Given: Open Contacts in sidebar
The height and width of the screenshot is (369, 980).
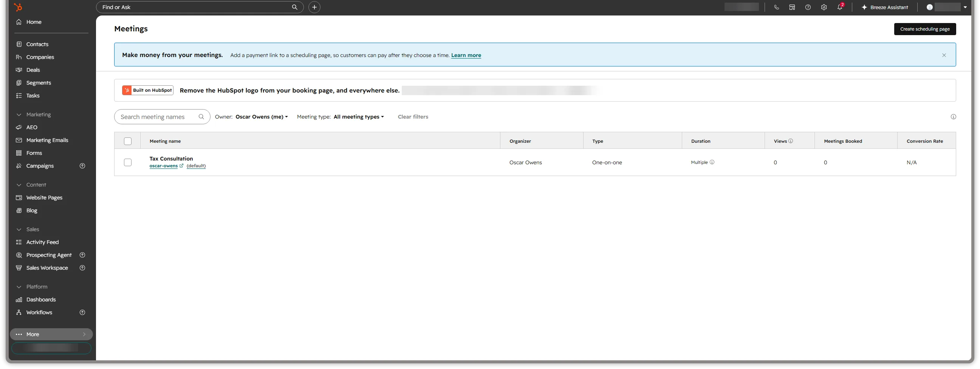Looking at the screenshot, I should coord(37,45).
